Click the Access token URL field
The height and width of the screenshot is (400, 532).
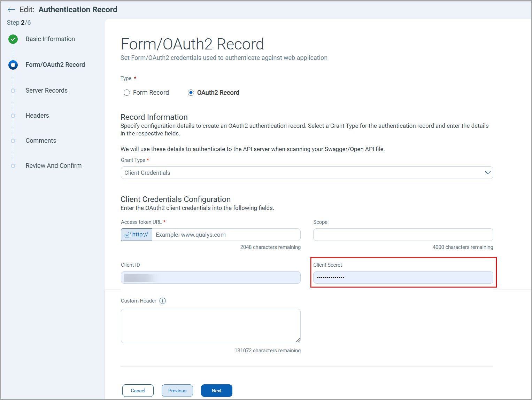click(226, 235)
